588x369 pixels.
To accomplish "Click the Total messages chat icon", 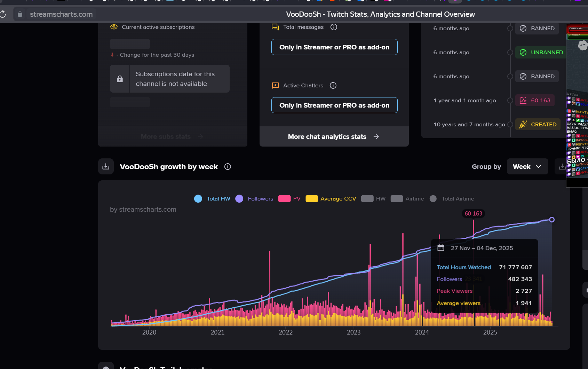I will 275,27.
